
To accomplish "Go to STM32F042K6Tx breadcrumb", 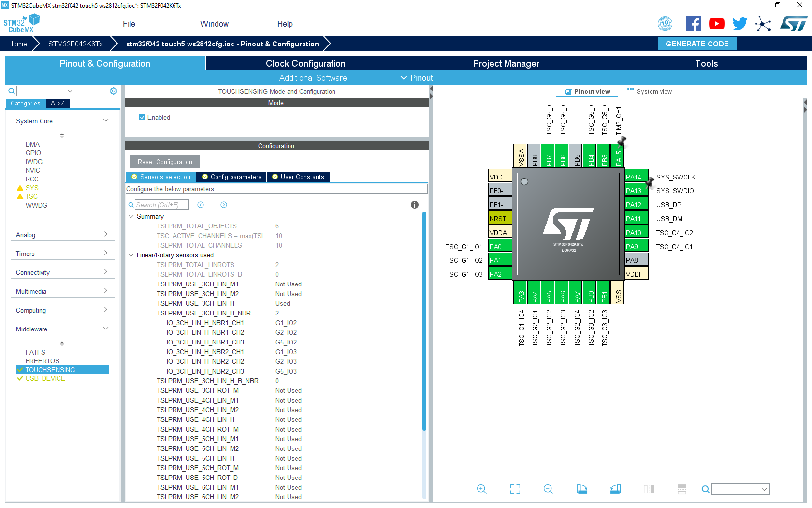I will click(x=76, y=44).
